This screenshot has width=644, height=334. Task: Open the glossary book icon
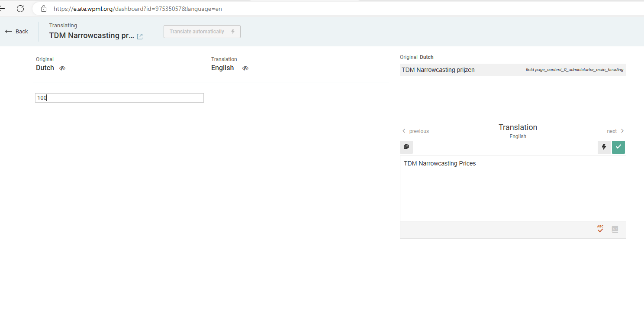[x=615, y=230]
